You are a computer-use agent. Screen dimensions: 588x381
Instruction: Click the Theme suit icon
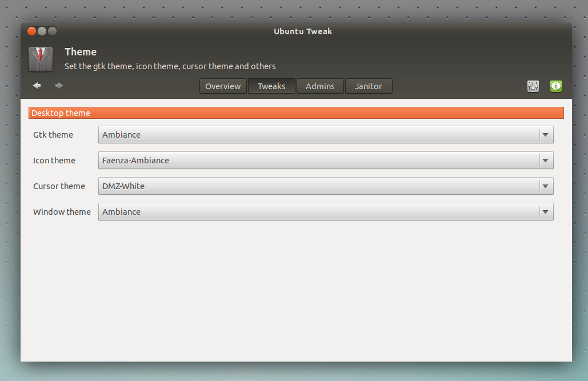coord(41,59)
